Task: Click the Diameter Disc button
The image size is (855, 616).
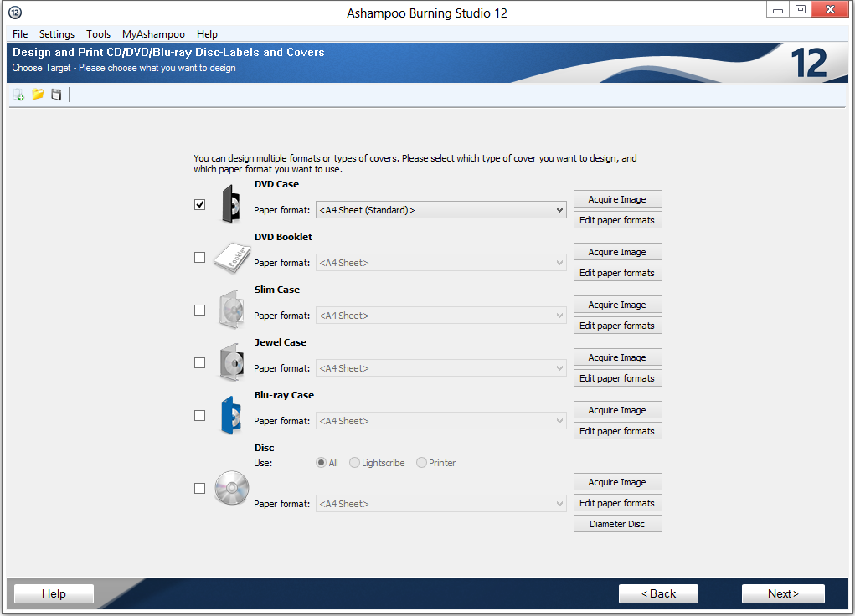Action: pyautogui.click(x=618, y=524)
